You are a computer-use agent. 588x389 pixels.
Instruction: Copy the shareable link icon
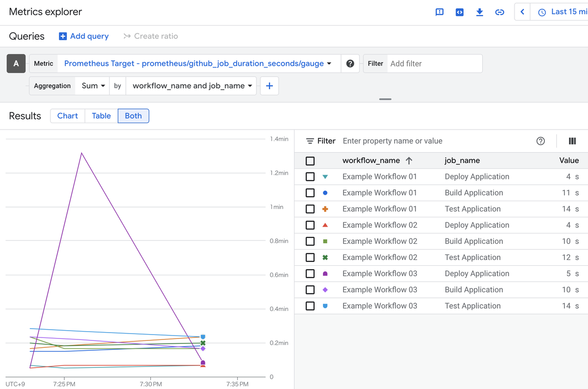tap(499, 11)
